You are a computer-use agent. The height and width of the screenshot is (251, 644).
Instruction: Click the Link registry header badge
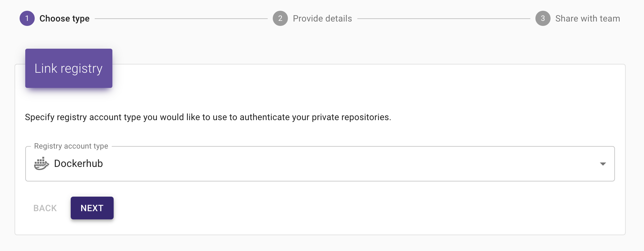point(69,68)
